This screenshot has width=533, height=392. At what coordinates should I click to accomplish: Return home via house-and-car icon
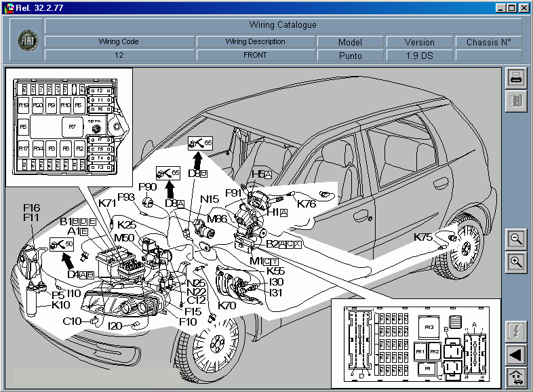(516, 378)
